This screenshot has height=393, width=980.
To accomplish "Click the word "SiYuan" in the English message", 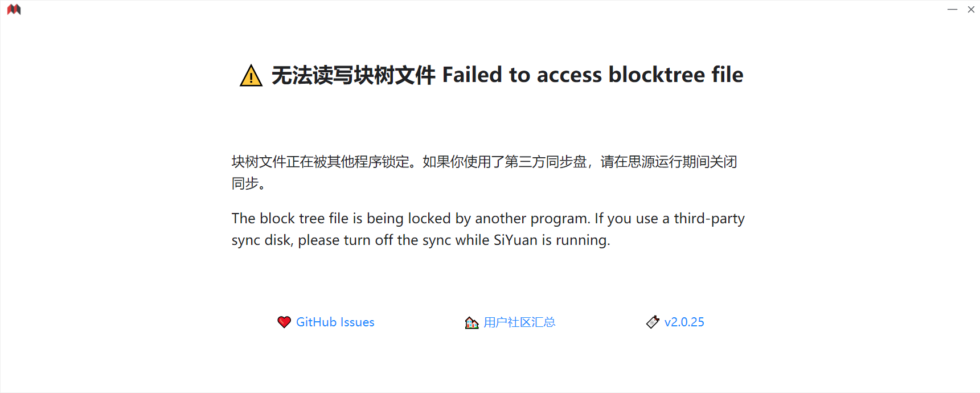I will (x=515, y=240).
